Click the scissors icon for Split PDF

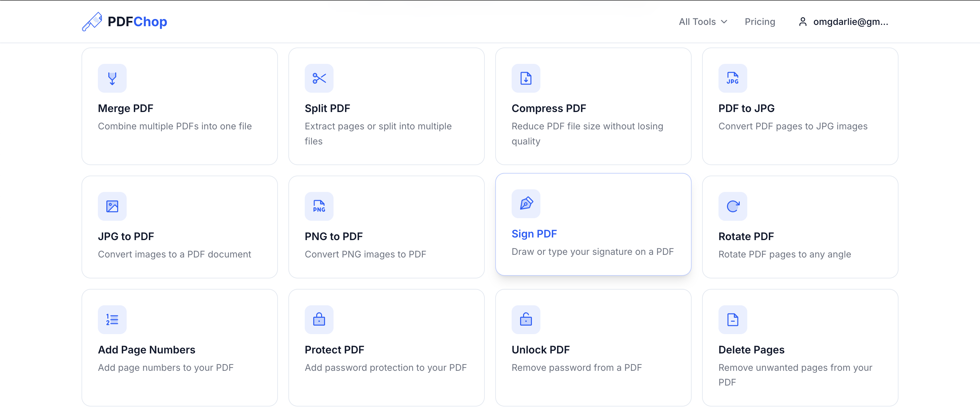(x=319, y=78)
